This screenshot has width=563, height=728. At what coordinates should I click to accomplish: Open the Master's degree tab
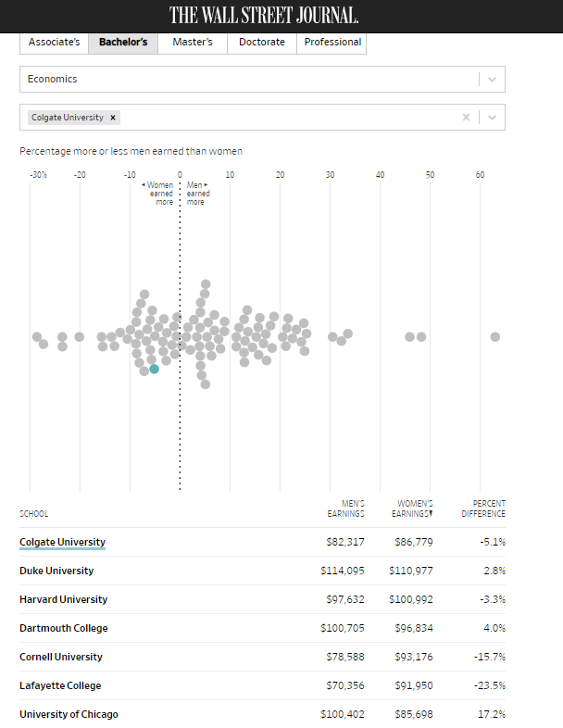tap(193, 43)
